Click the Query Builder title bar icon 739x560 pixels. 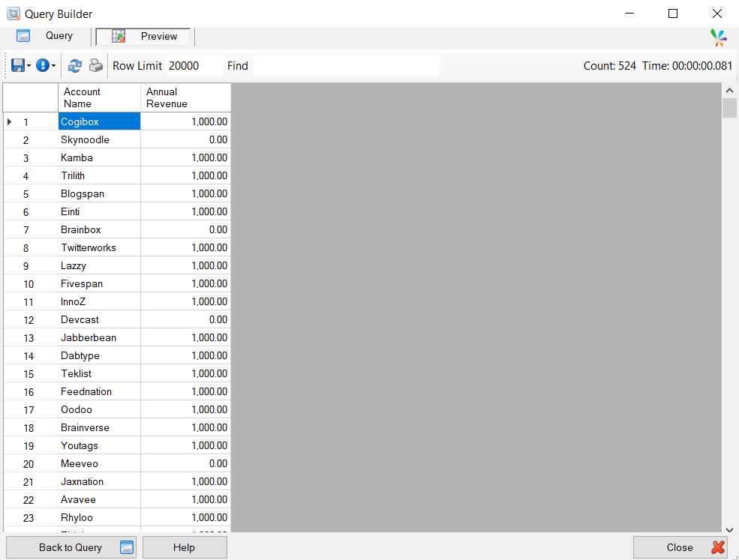coord(14,13)
